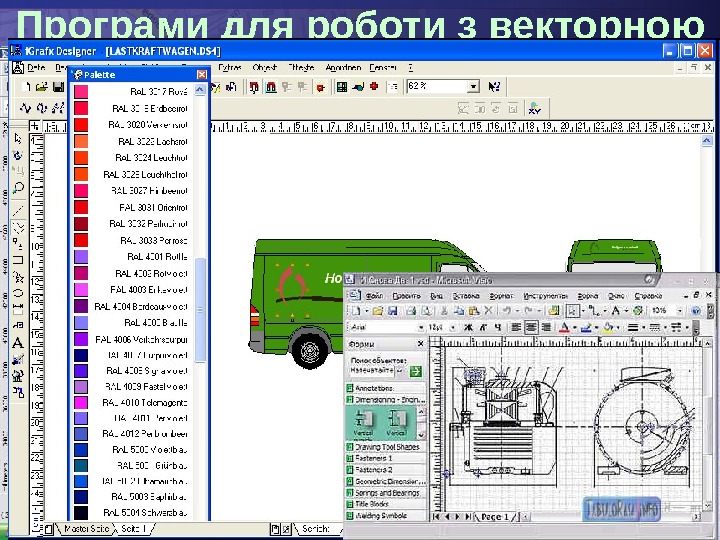Open the Extras menu in iGrafx
Viewport: 720px width, 540px height.
click(230, 68)
